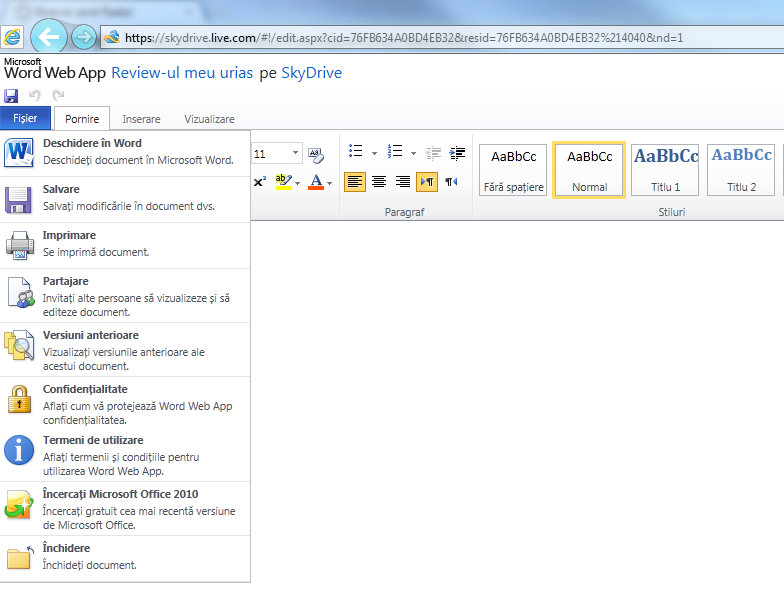Decrease the paragraph indent

433,153
